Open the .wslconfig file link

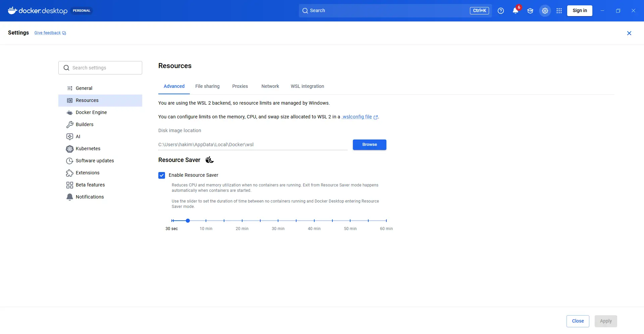pyautogui.click(x=357, y=117)
